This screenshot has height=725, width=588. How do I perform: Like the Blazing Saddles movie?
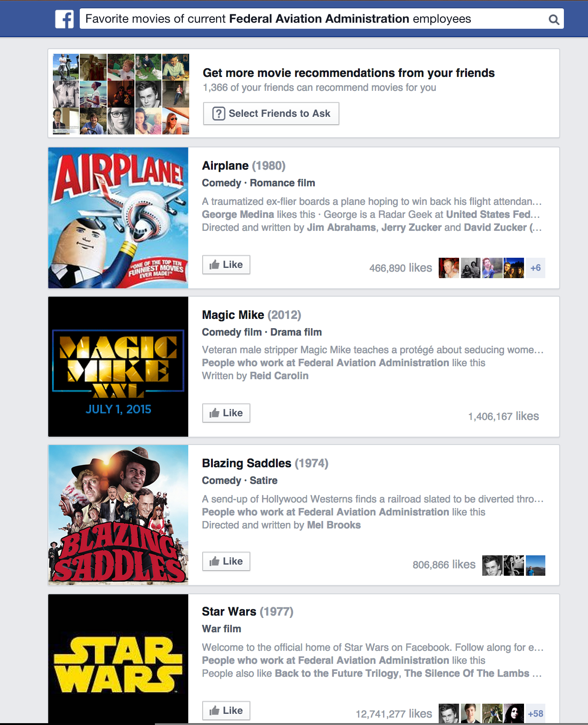[x=226, y=561]
